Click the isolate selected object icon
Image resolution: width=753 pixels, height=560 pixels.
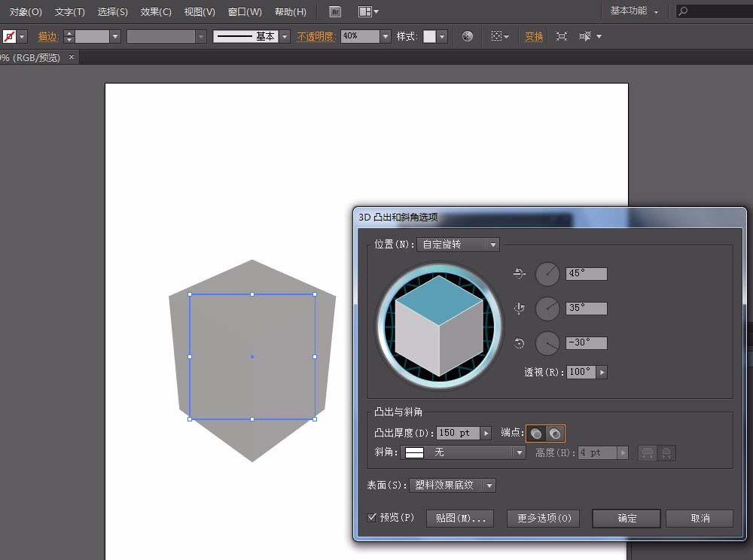point(562,36)
